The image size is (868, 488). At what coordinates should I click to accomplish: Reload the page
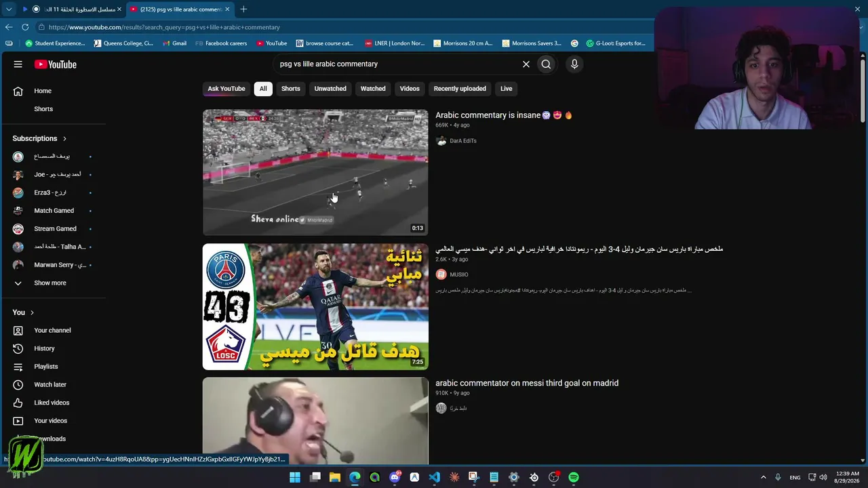click(x=25, y=27)
